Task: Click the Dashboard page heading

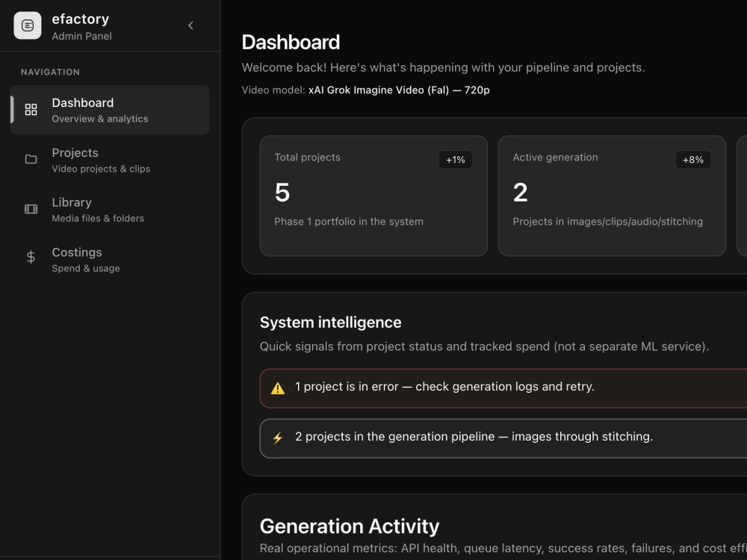Action: click(291, 43)
